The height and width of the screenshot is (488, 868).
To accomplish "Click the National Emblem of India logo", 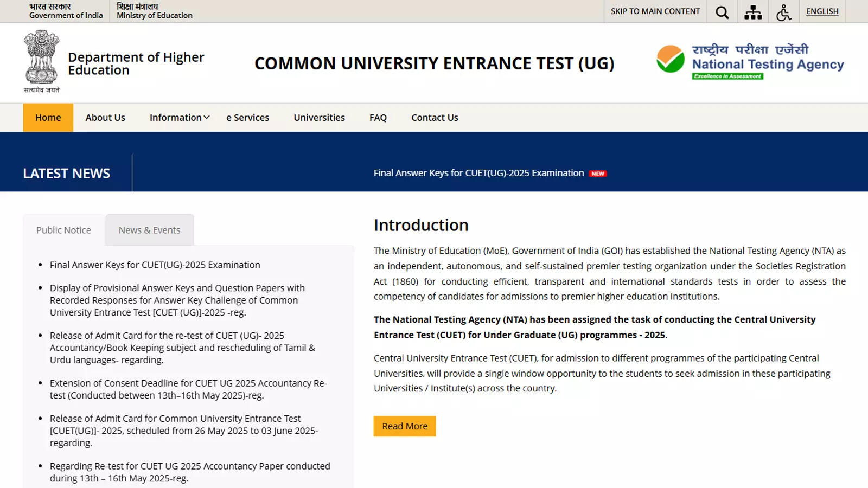I will click(41, 61).
